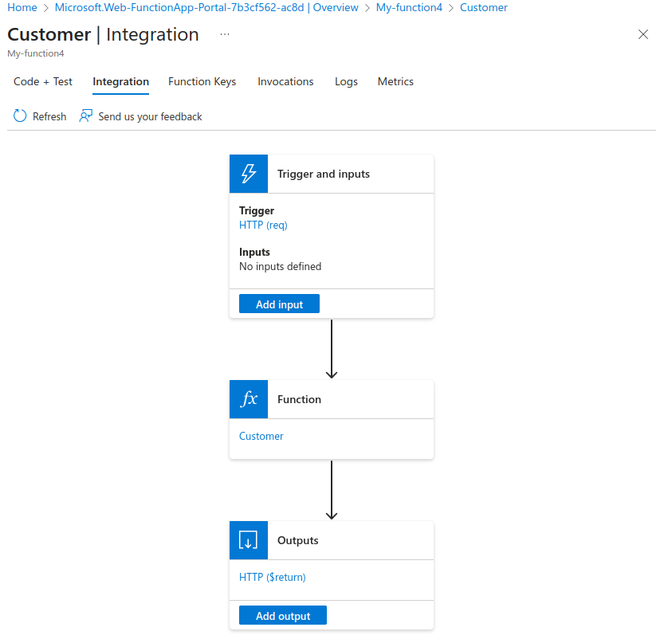Go to My-function4 breadcrumb link

pyautogui.click(x=409, y=7)
